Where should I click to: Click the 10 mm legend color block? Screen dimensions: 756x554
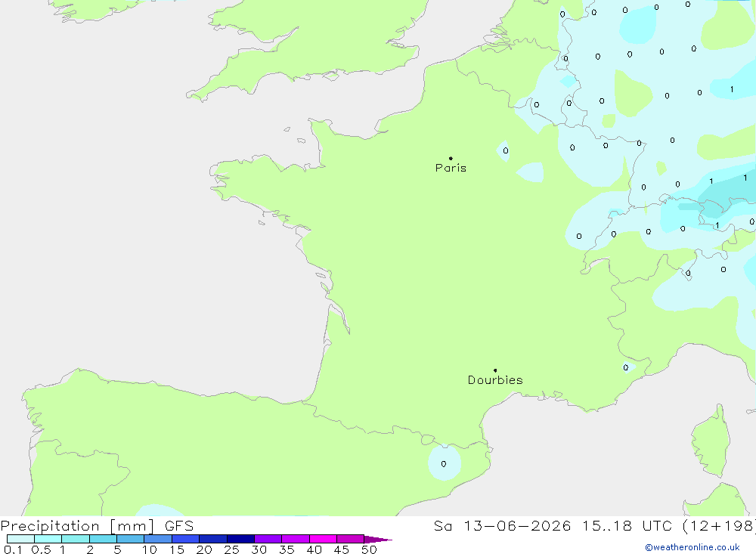coord(158,539)
